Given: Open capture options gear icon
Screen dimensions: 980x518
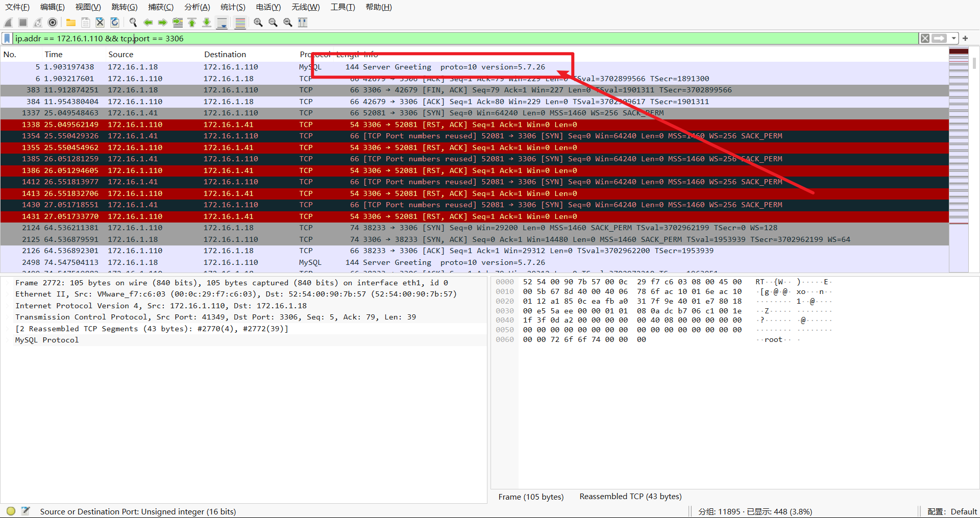Looking at the screenshot, I should [53, 22].
